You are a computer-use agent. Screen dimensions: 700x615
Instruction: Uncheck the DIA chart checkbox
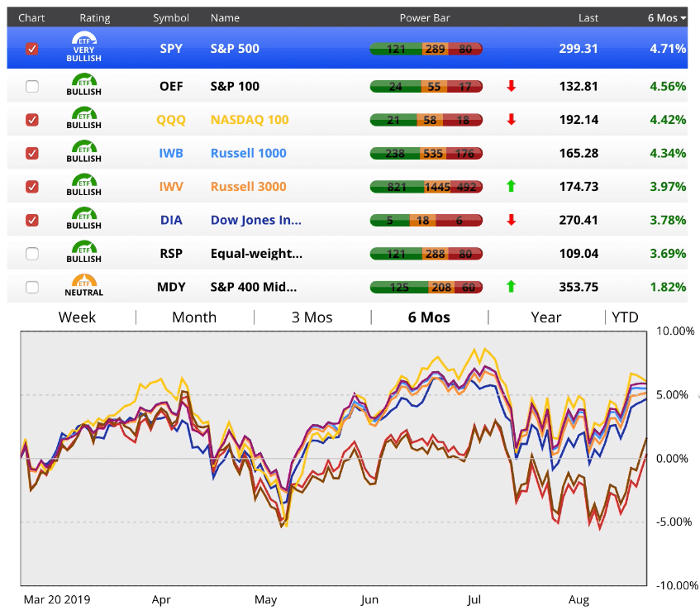tap(31, 220)
